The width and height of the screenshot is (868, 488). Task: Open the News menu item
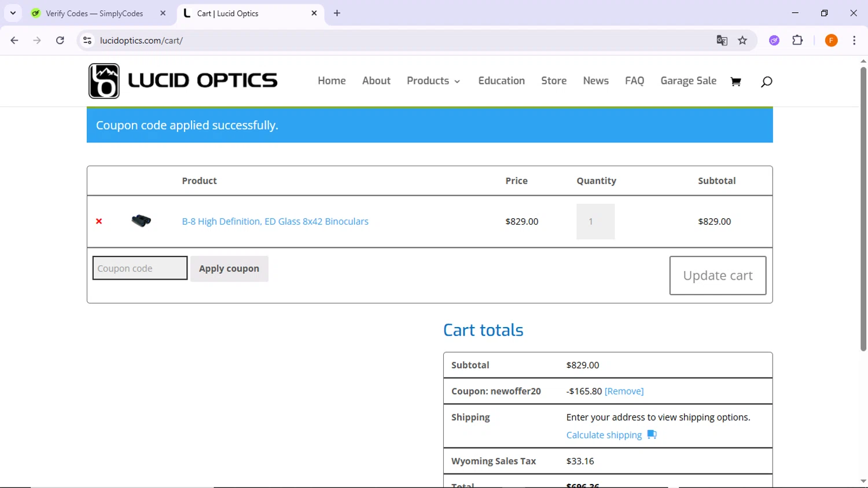(x=596, y=81)
